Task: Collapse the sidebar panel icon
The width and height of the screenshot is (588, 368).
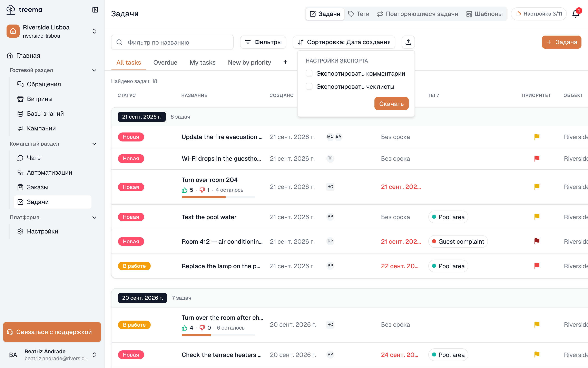Action: (95, 10)
